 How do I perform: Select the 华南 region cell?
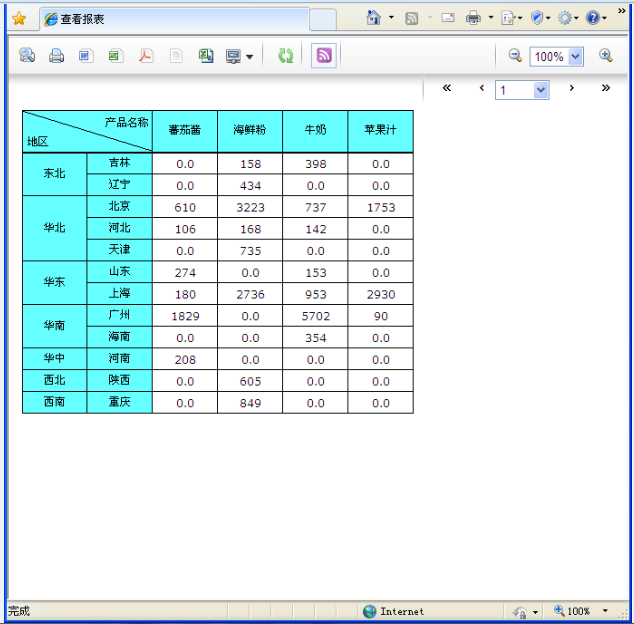click(55, 326)
